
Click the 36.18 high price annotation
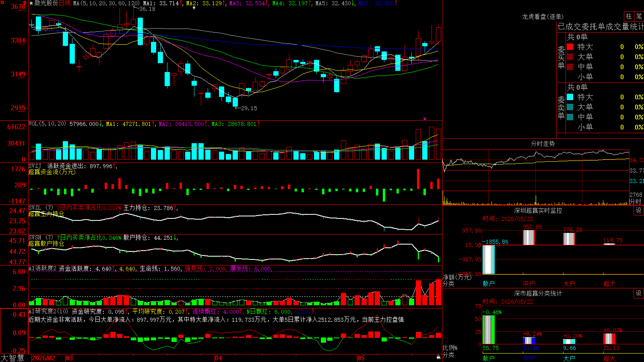coord(147,9)
